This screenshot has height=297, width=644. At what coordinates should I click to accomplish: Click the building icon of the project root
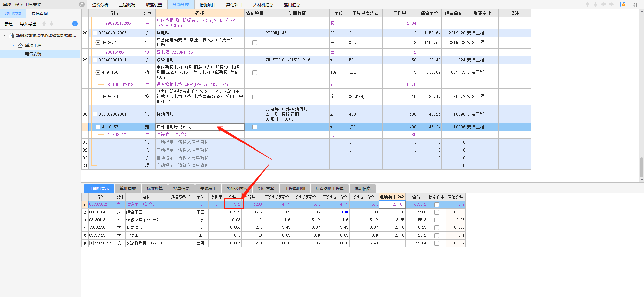pyautogui.click(x=11, y=35)
